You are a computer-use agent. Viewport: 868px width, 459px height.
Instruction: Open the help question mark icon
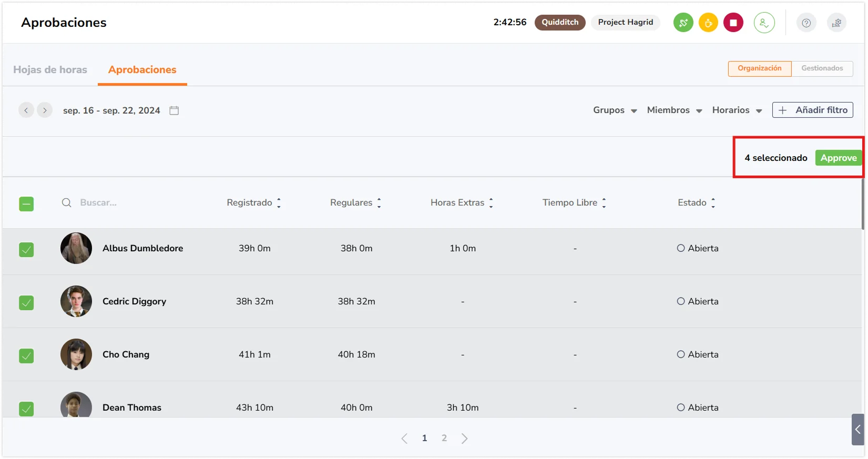(x=806, y=23)
